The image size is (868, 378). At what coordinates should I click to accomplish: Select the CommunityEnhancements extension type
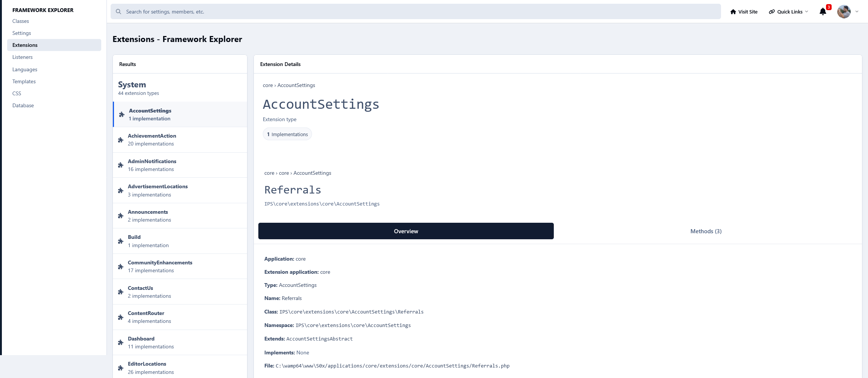pos(180,266)
